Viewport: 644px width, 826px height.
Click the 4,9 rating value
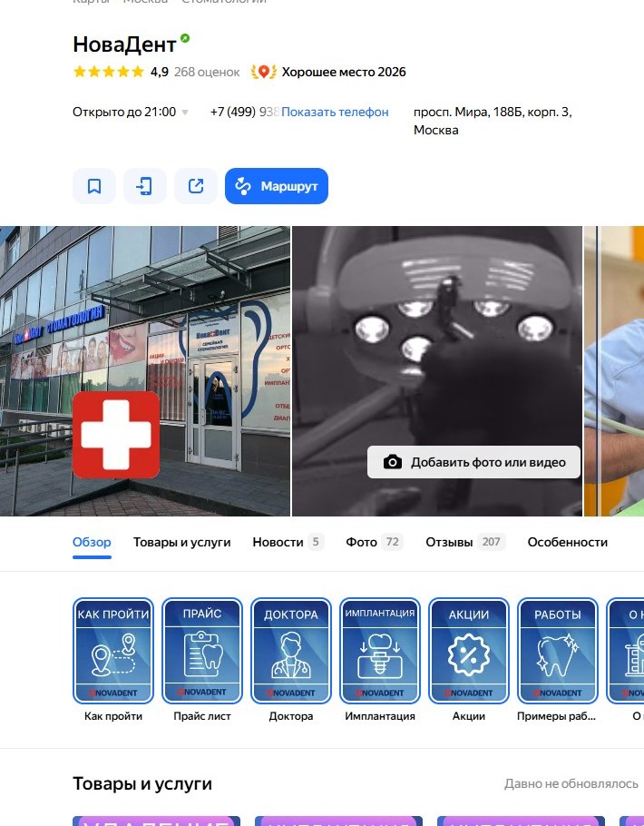pyautogui.click(x=160, y=72)
